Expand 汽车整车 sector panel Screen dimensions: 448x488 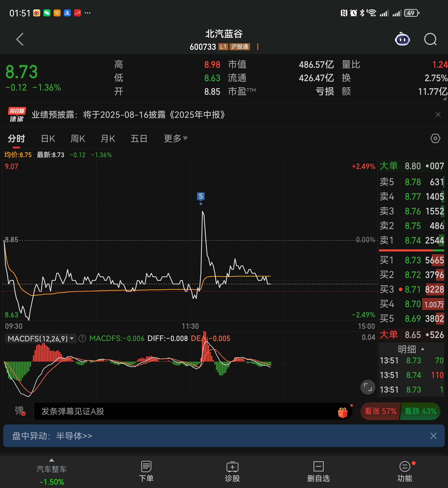(x=51, y=472)
